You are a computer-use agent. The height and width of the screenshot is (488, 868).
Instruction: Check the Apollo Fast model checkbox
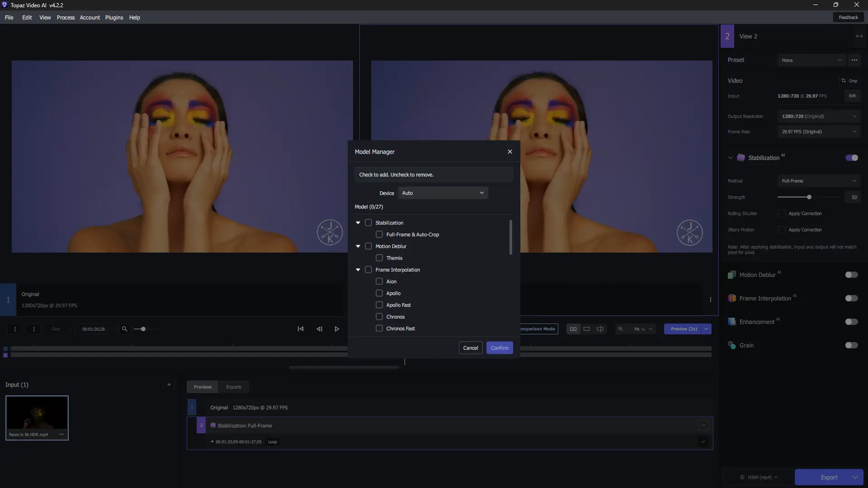[379, 305]
